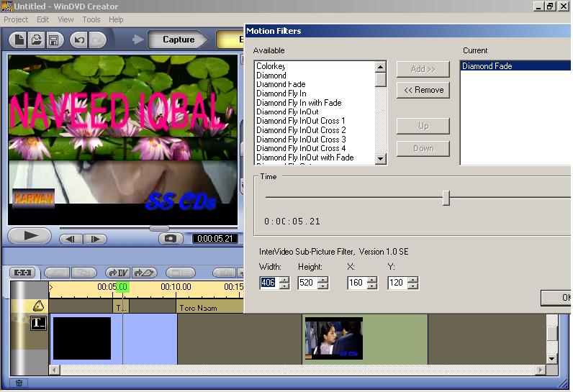Start playback with the Play button
Viewport: 573px width, 392px height.
click(30, 236)
